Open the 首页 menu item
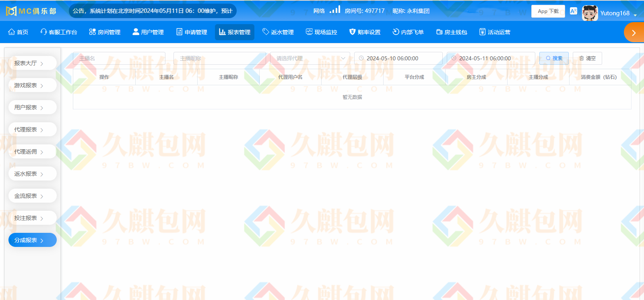The width and height of the screenshot is (644, 300). [x=18, y=32]
